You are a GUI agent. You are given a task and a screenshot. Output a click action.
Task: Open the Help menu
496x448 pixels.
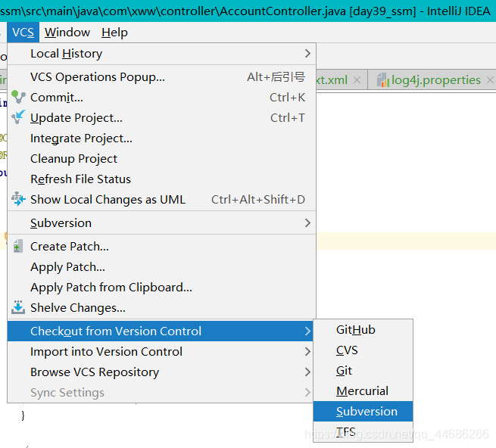coord(114,33)
